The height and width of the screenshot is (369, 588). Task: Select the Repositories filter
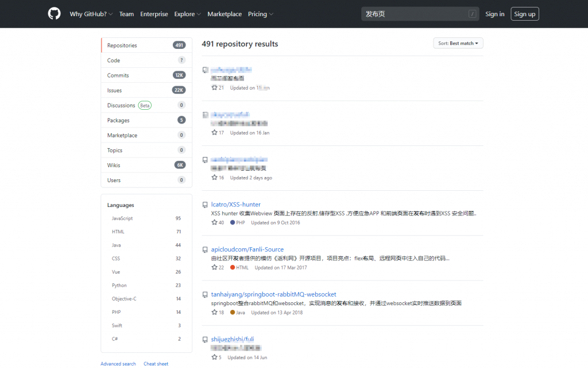pyautogui.click(x=146, y=45)
